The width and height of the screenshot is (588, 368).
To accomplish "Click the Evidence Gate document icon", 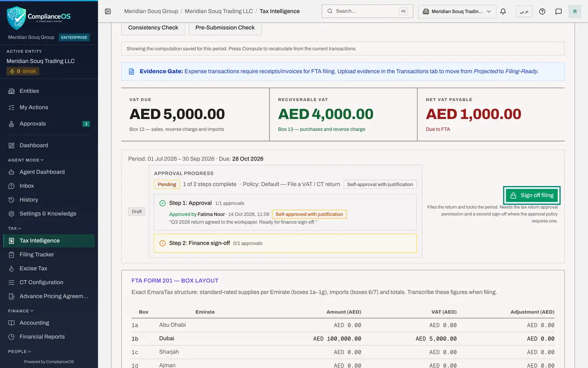I will click(131, 71).
